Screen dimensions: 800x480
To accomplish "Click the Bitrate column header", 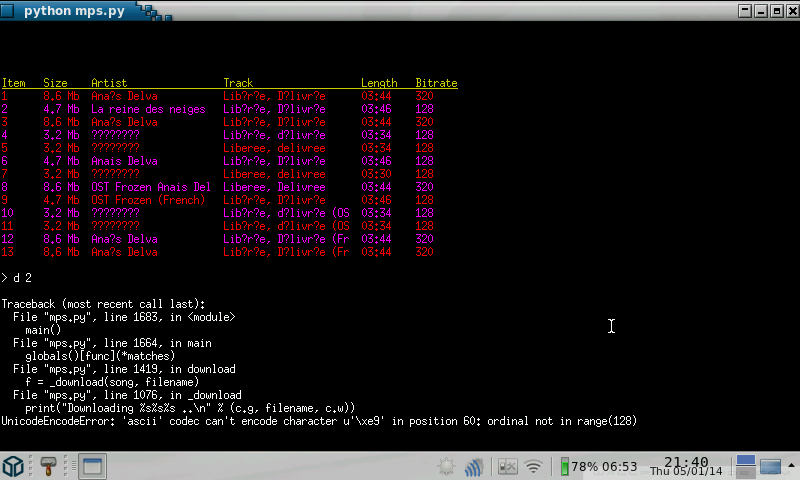I will 436,83.
